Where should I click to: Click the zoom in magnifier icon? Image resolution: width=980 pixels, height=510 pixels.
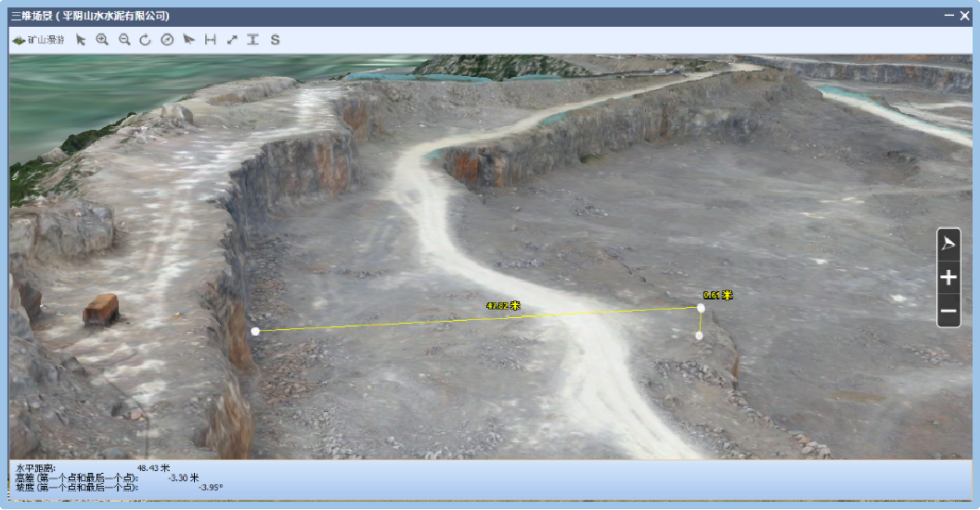(102, 40)
